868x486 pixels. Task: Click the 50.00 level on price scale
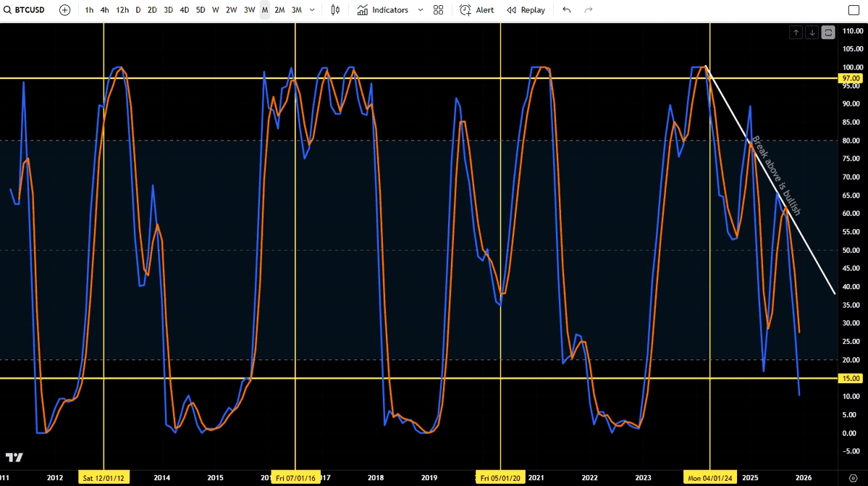[x=851, y=250]
